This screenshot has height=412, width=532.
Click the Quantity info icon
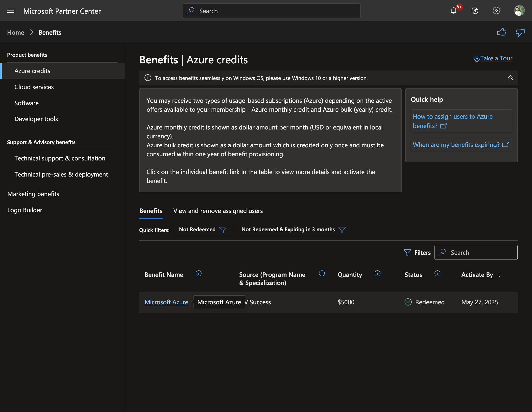(378, 273)
